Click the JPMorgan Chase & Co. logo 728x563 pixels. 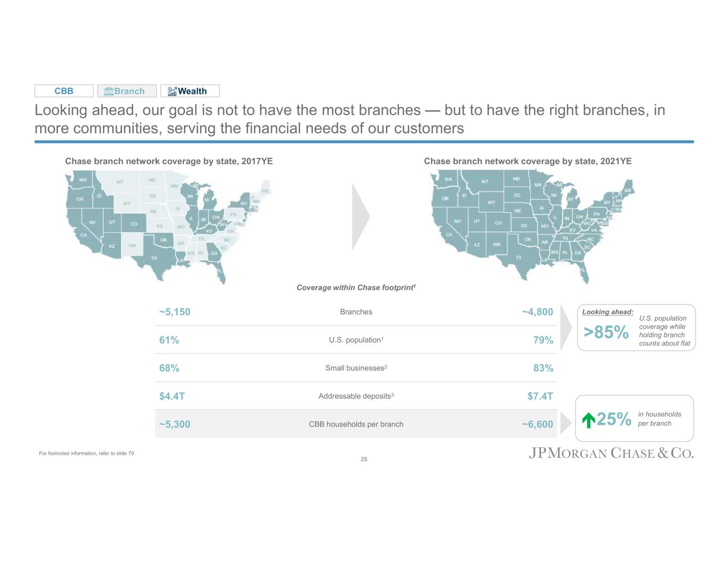click(611, 453)
